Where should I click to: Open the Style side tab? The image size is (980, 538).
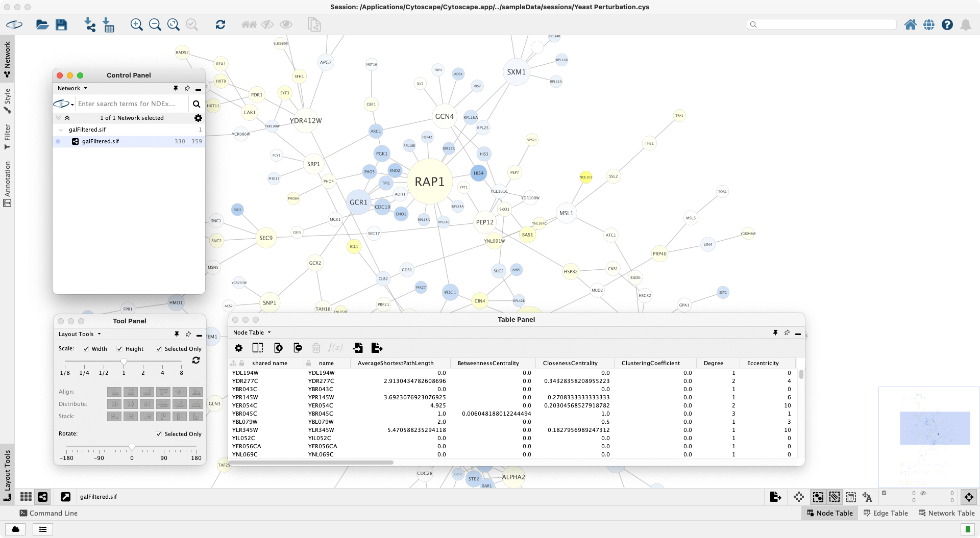coord(7,100)
